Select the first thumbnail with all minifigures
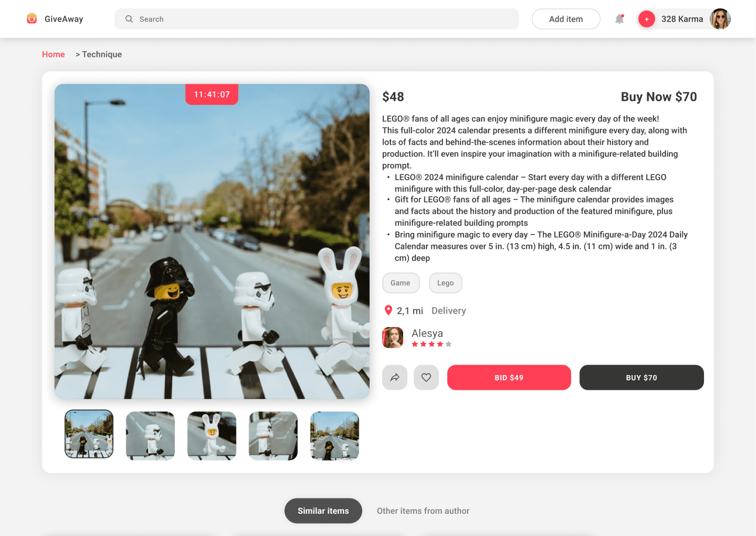The height and width of the screenshot is (536, 756). point(89,434)
